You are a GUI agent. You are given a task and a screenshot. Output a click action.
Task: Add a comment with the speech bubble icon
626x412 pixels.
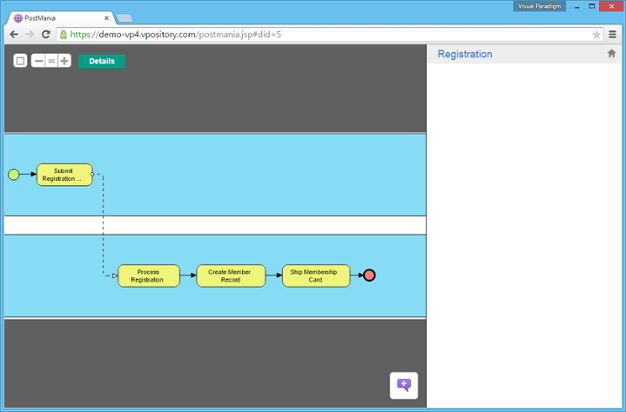pos(404,385)
